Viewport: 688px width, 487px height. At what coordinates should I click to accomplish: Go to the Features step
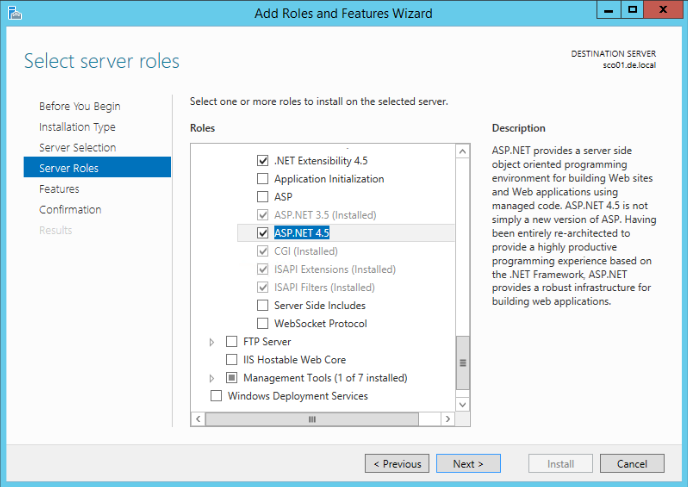59,189
